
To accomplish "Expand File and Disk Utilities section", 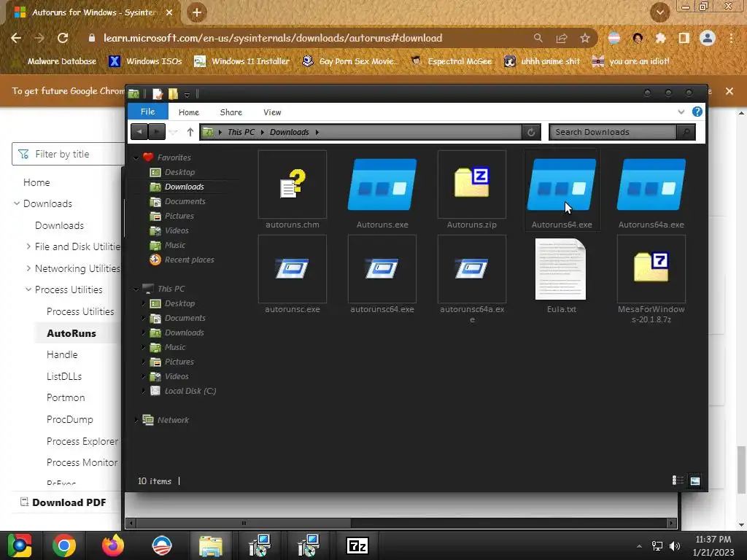I will 28,246.
